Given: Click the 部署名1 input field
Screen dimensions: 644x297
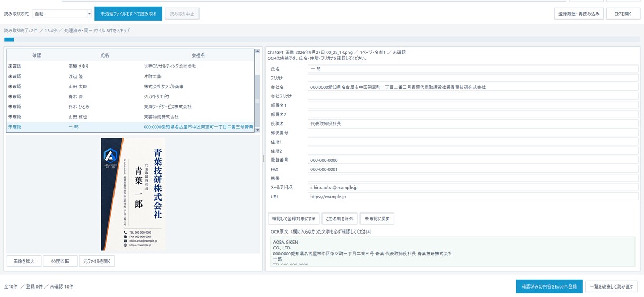Looking at the screenshot, I should [x=473, y=105].
